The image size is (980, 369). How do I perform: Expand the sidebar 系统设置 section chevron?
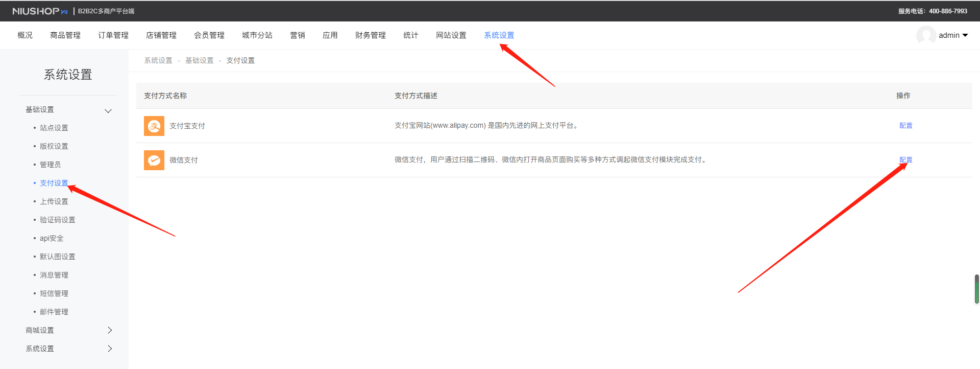tap(110, 349)
